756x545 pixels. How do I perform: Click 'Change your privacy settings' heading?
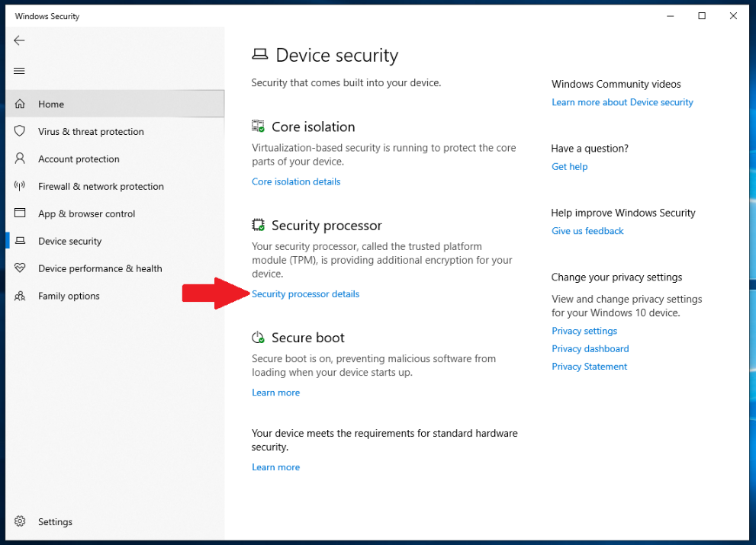click(x=616, y=277)
